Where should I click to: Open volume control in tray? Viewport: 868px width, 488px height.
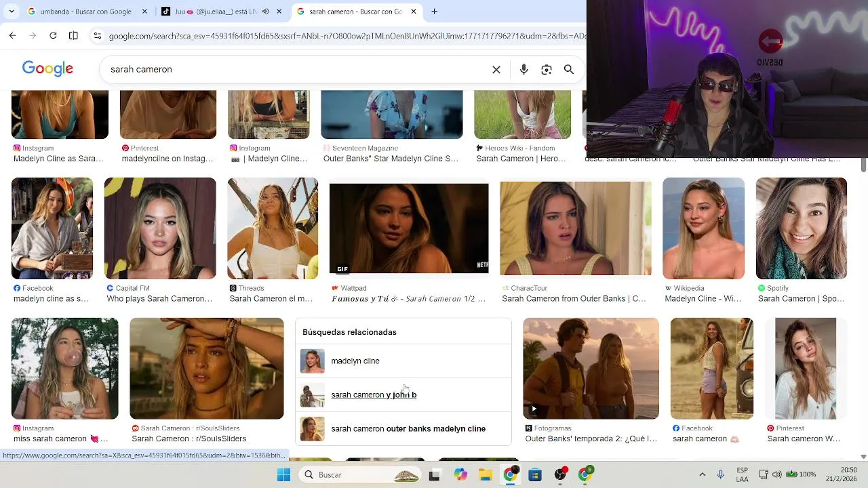click(777, 475)
